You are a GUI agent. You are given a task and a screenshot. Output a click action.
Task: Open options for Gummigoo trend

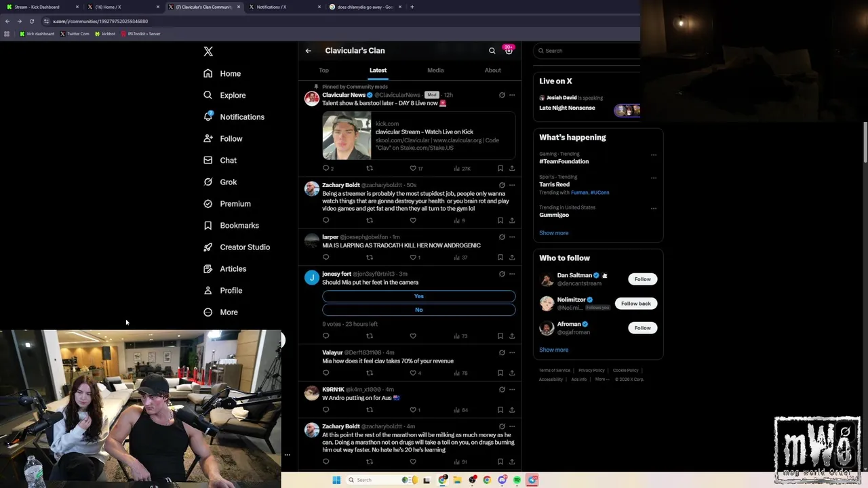tap(654, 208)
